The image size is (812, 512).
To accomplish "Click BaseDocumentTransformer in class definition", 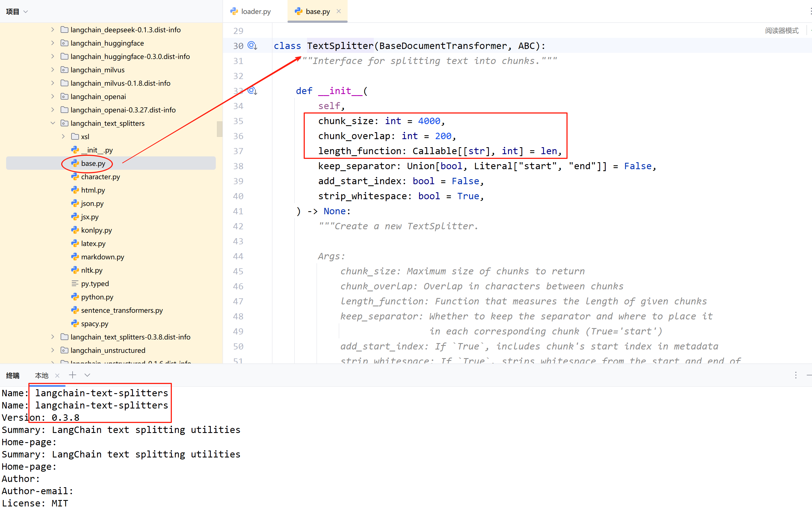I will click(x=443, y=46).
